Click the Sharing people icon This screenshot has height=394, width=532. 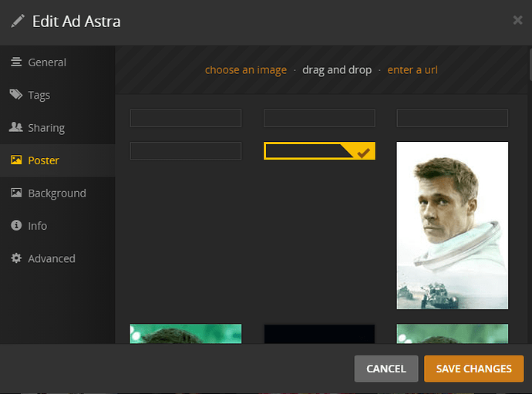[x=16, y=128]
